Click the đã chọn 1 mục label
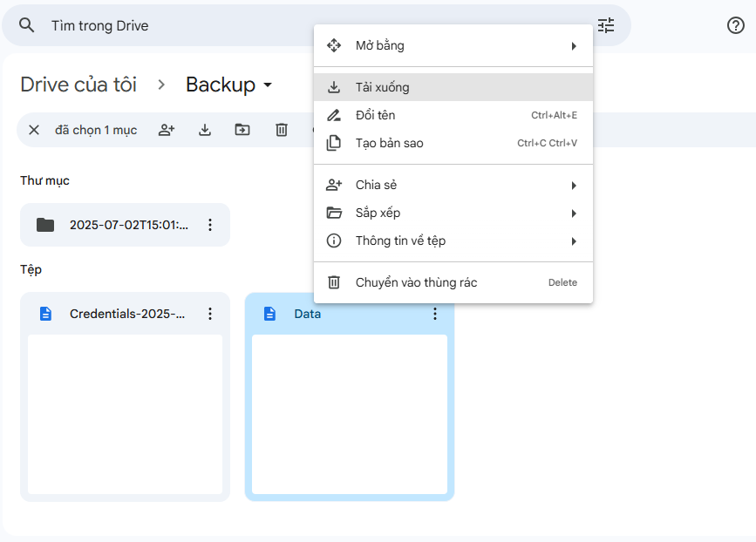 pos(96,130)
